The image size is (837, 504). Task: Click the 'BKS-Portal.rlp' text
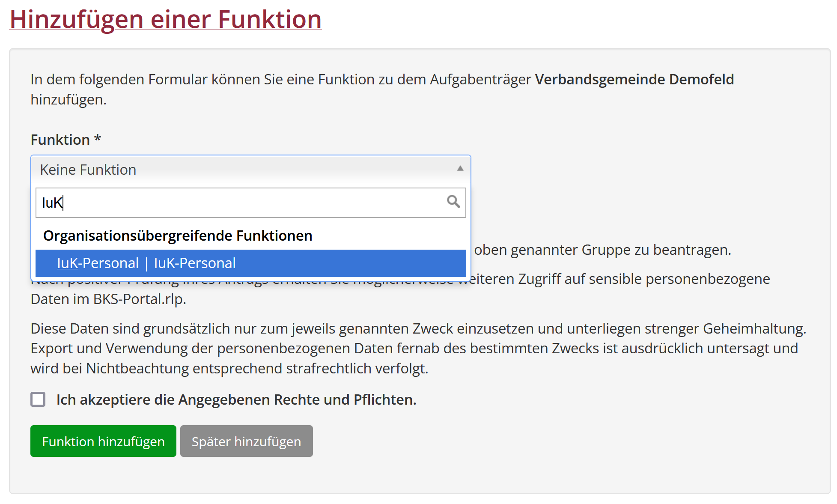tap(140, 299)
